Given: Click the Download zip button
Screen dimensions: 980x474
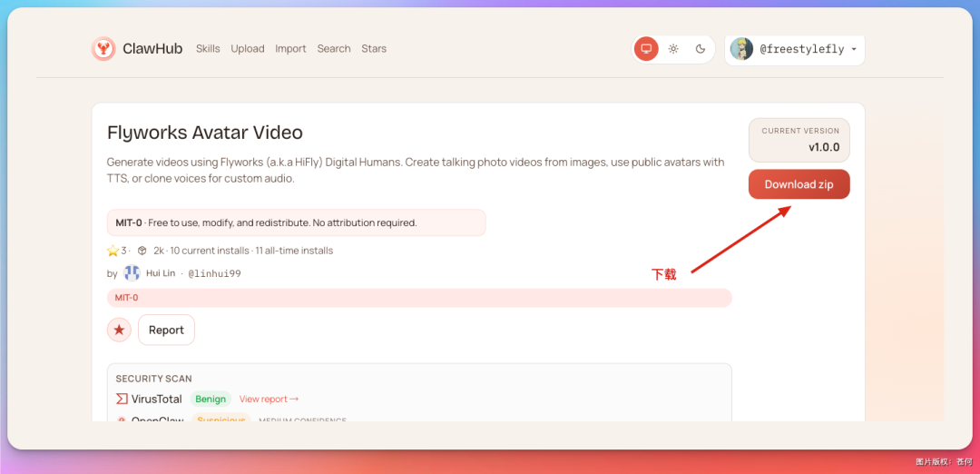Looking at the screenshot, I should [799, 184].
